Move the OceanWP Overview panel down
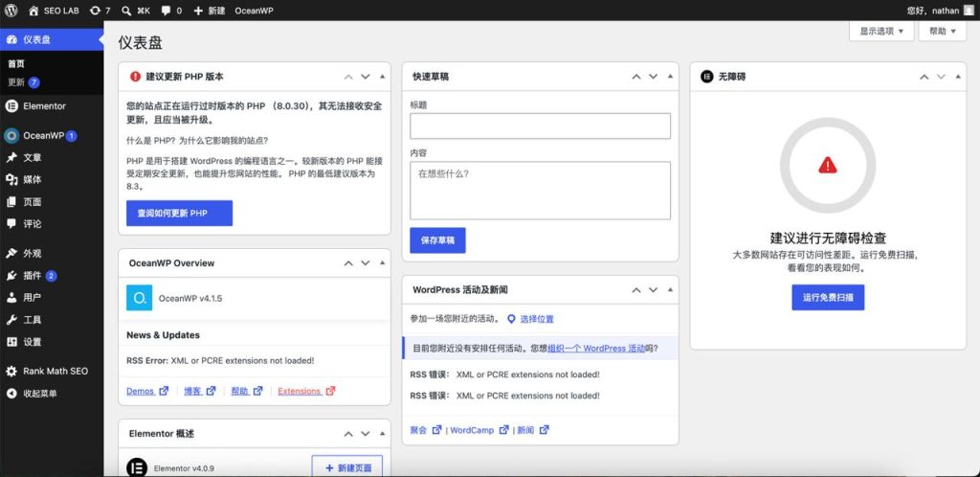Screen dimensions: 980x477 point(366,263)
